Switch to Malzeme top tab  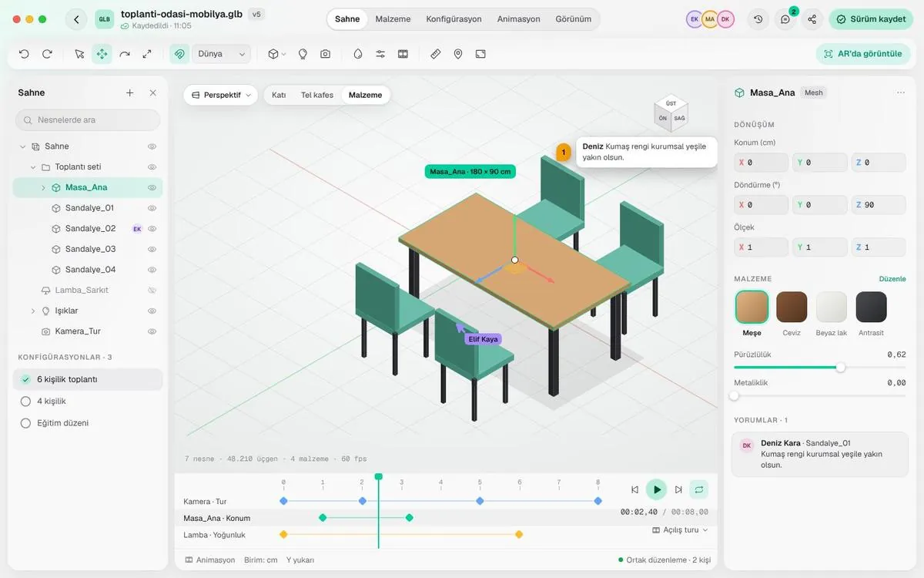pyautogui.click(x=393, y=19)
